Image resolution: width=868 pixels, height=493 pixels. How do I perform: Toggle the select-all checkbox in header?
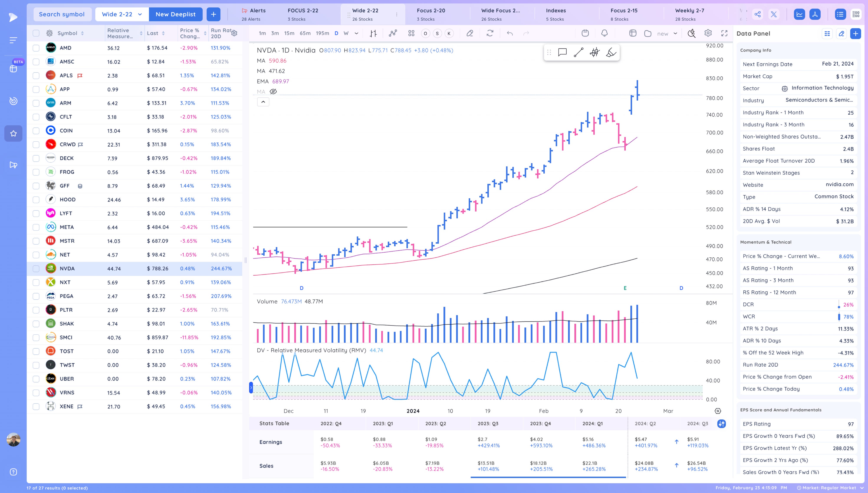click(x=36, y=33)
